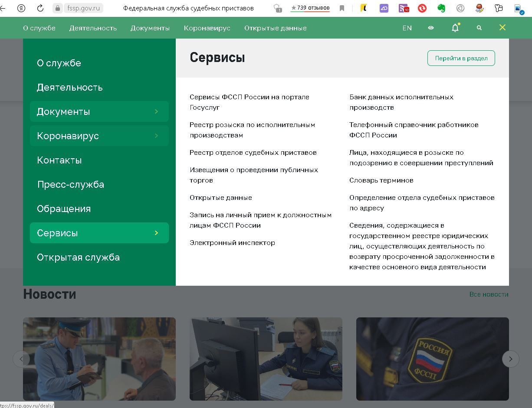Open site search with the magnifier icon
532x408 pixels.
click(x=479, y=28)
